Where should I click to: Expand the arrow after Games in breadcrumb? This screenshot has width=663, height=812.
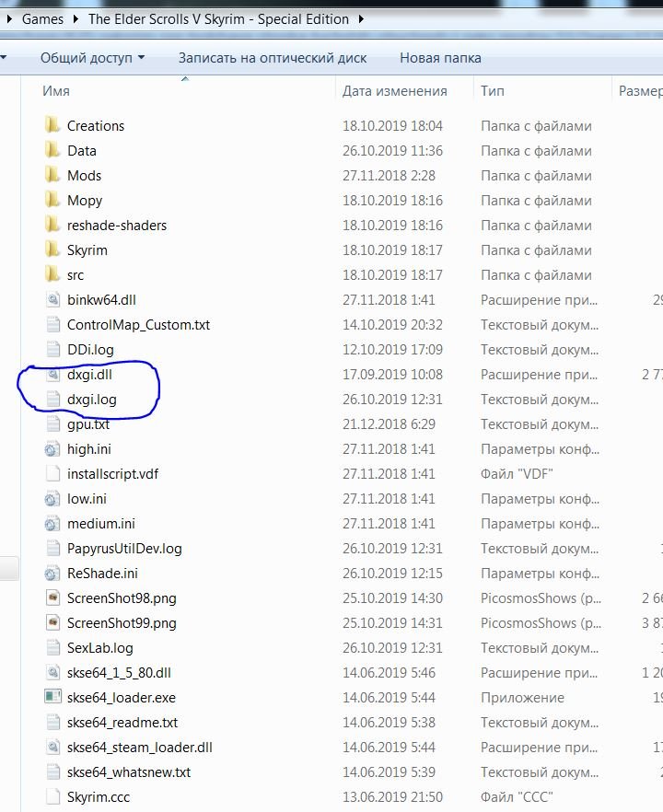click(x=76, y=18)
